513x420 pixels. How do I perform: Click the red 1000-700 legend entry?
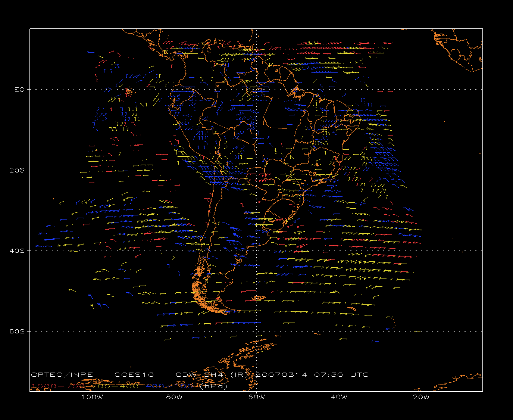(x=58, y=386)
